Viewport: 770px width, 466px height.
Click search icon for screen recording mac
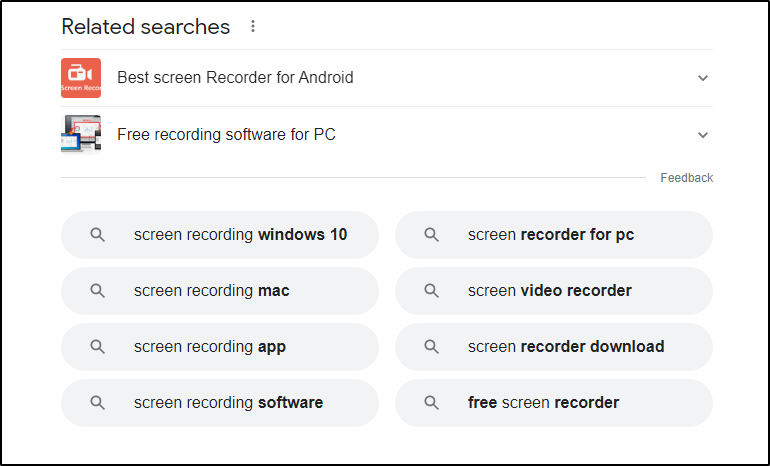pos(97,291)
